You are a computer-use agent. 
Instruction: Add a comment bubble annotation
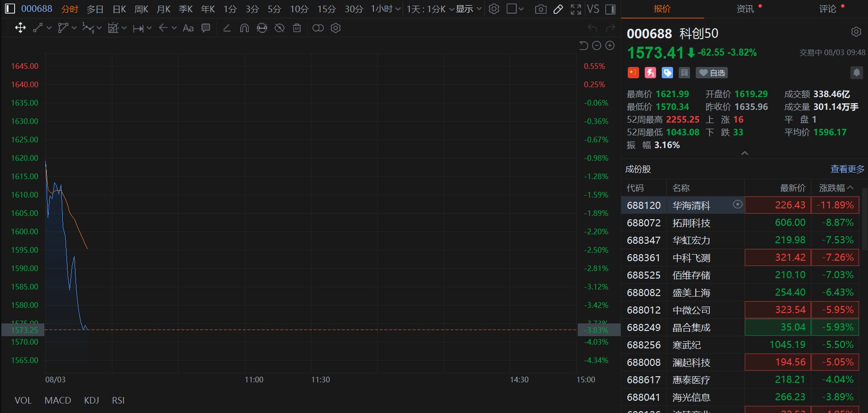pyautogui.click(x=206, y=28)
